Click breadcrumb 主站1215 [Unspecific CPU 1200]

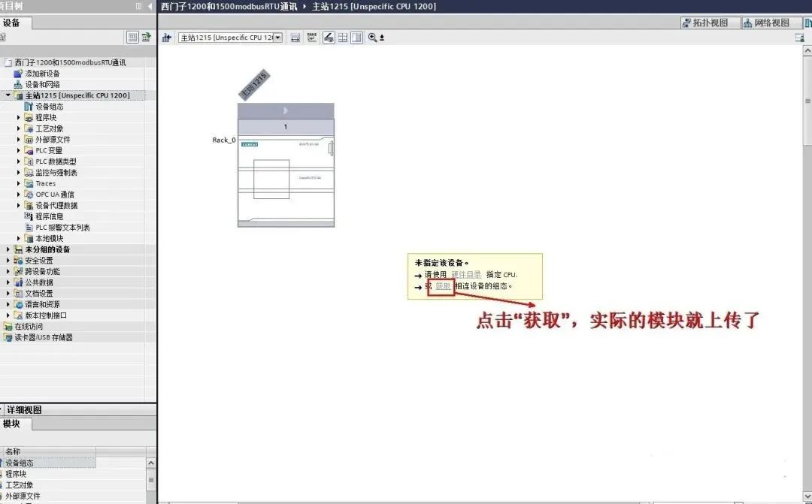[374, 7]
